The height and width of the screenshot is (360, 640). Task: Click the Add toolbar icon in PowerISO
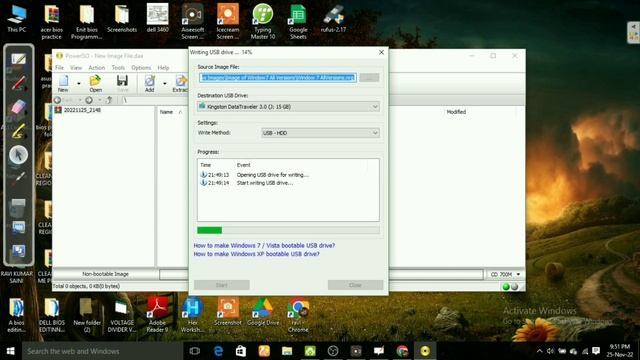coord(150,83)
